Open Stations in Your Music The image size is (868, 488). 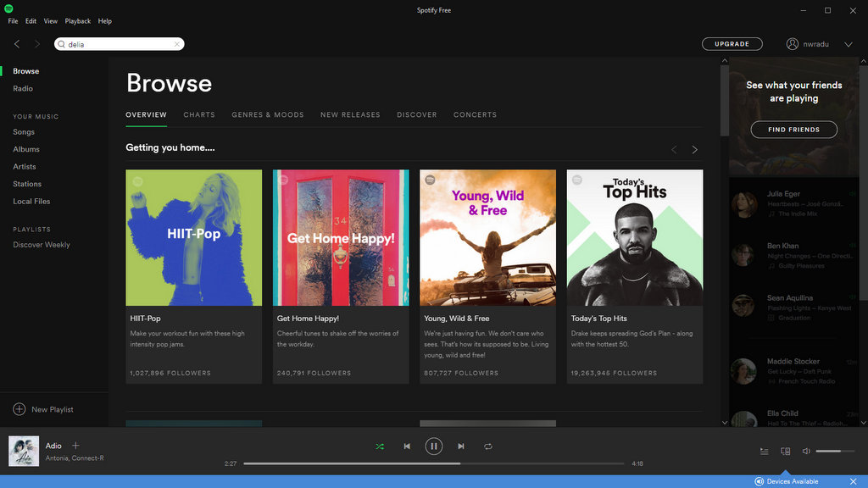[27, 184]
